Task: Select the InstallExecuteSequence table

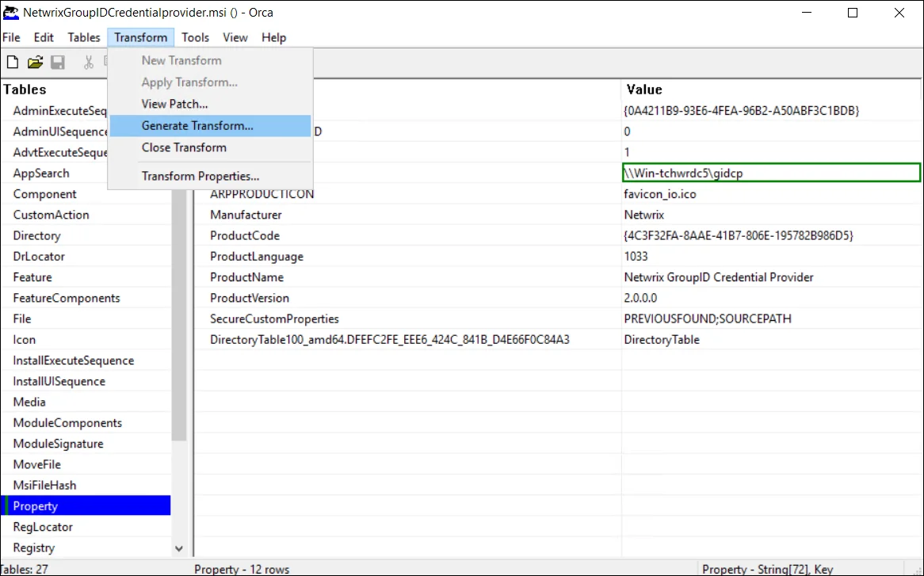Action: [x=74, y=360]
